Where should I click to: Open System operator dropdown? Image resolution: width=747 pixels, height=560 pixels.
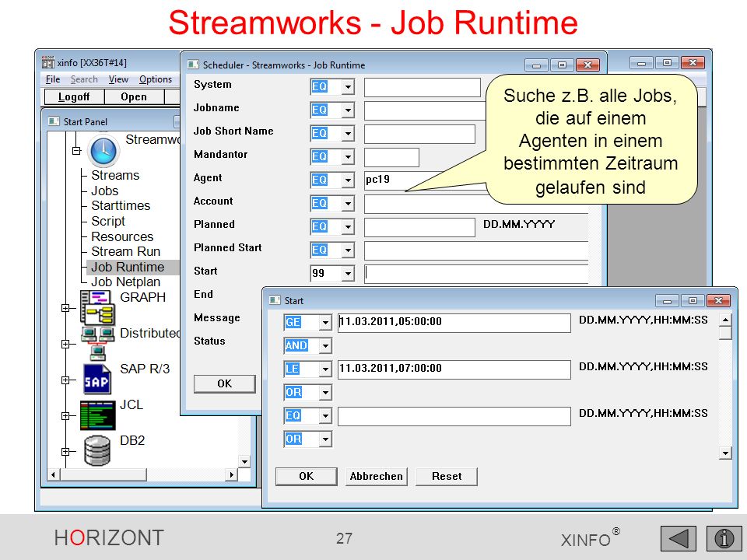348,86
